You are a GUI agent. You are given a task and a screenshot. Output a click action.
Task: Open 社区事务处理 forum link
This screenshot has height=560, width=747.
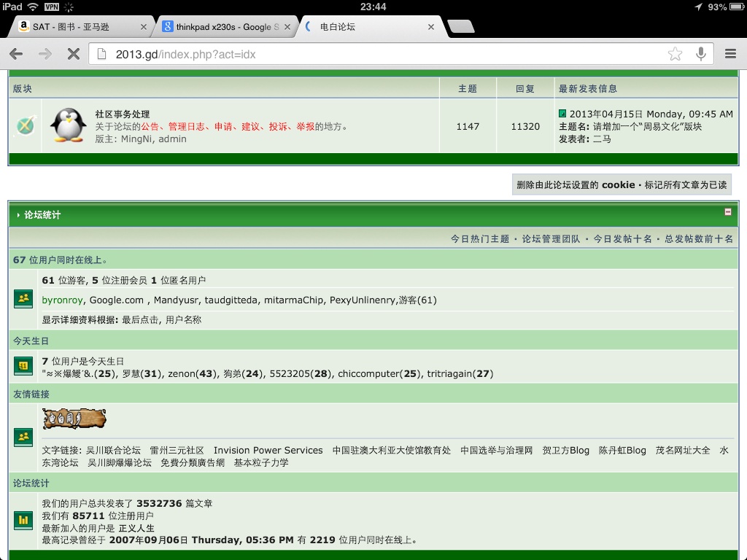pyautogui.click(x=123, y=114)
